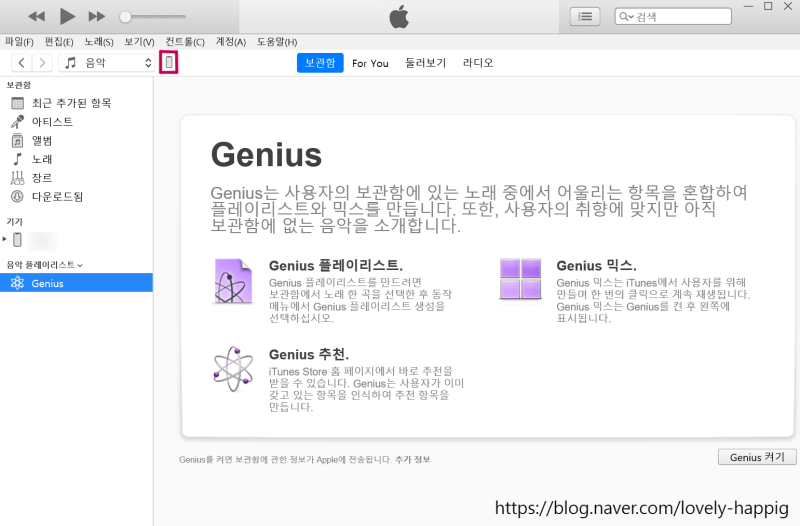Screen dimensions: 800x526
Task: Open the Up Next list view button
Action: pos(585,17)
